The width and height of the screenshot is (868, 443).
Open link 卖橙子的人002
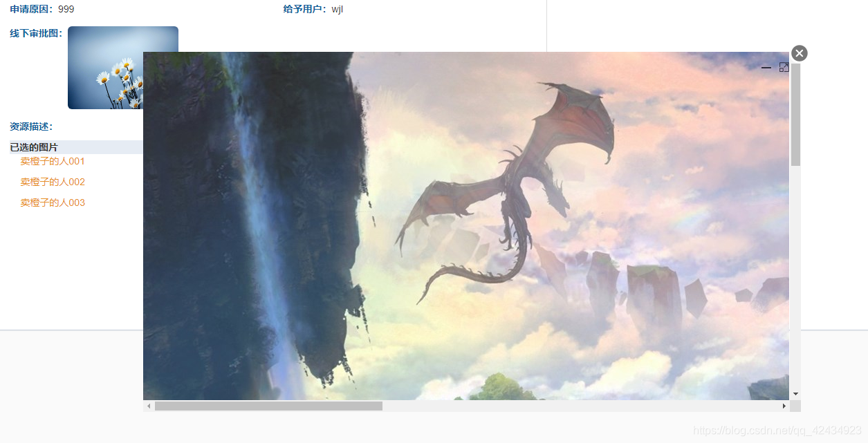click(53, 182)
